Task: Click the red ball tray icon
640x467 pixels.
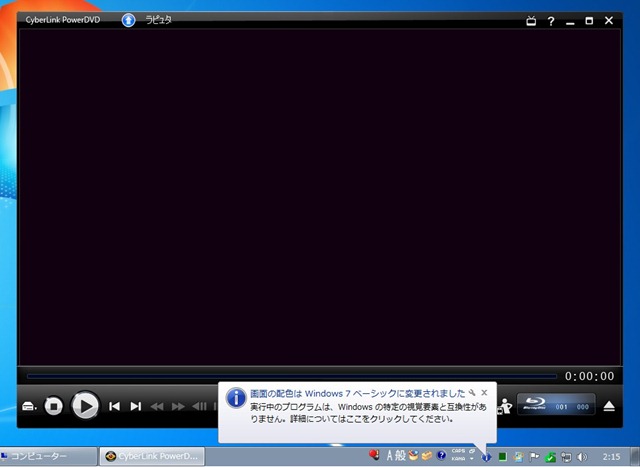Action: pyautogui.click(x=374, y=455)
